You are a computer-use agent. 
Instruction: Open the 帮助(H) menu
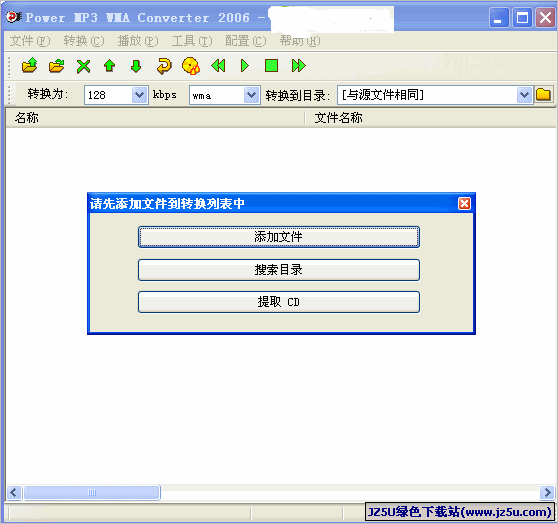pos(300,41)
